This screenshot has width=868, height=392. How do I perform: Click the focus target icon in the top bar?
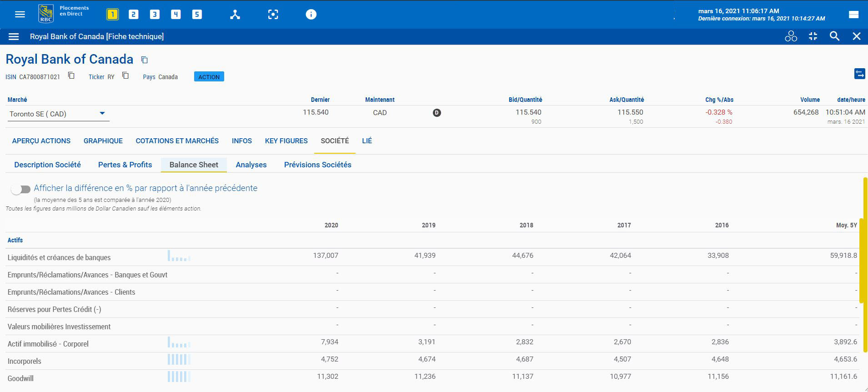[273, 15]
